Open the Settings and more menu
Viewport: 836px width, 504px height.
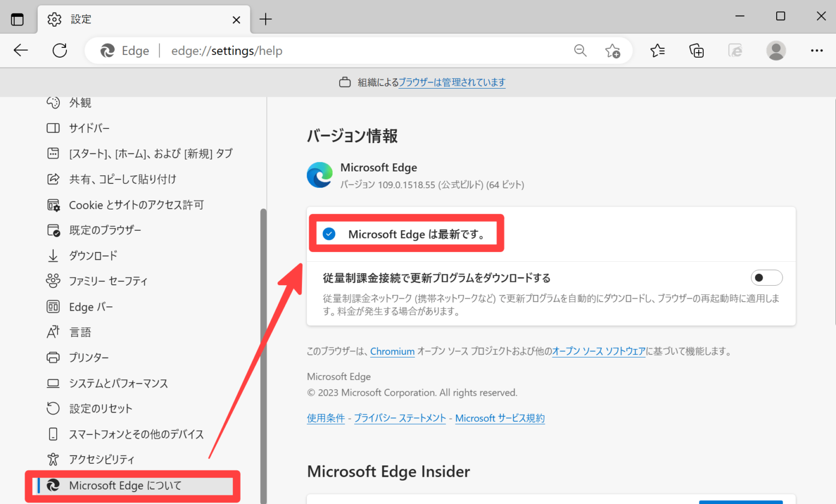[x=817, y=50]
